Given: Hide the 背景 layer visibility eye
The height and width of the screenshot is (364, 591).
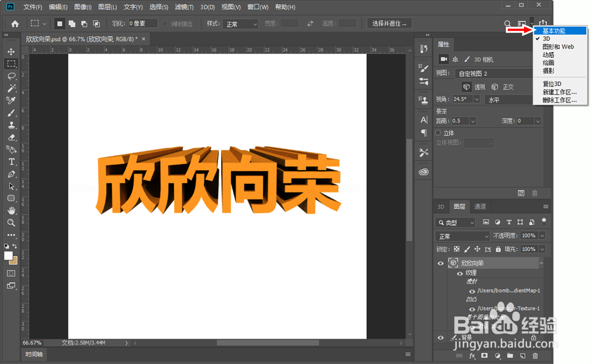Looking at the screenshot, I should pyautogui.click(x=441, y=338).
